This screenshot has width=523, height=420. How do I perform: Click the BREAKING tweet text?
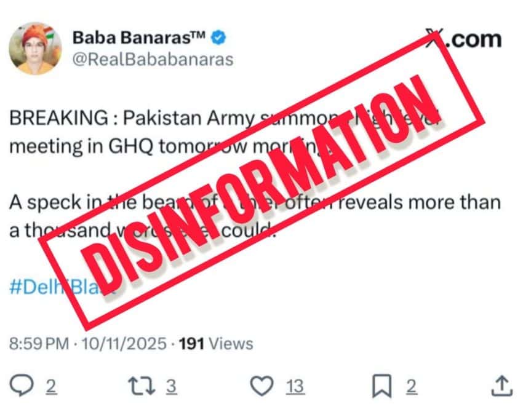(224, 132)
